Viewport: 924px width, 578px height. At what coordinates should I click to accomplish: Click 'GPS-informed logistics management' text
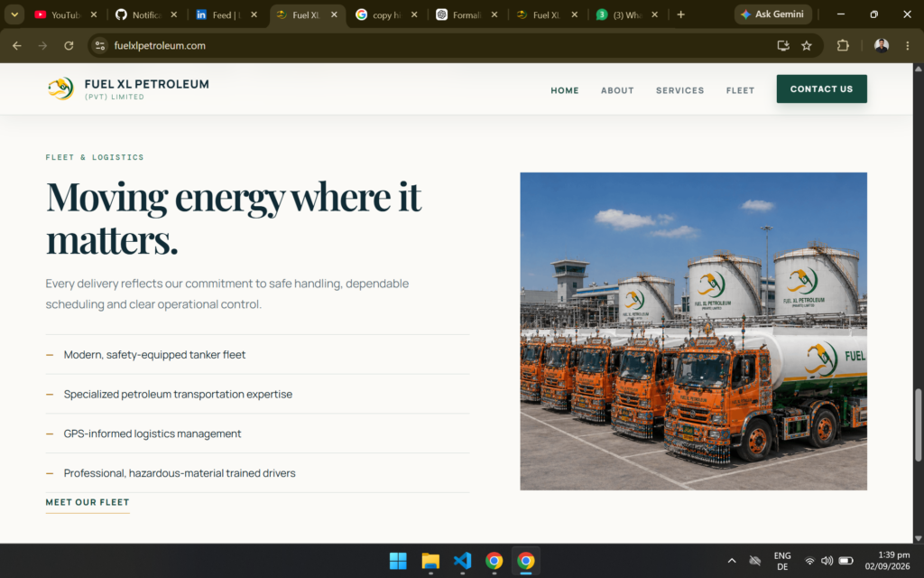tap(152, 433)
